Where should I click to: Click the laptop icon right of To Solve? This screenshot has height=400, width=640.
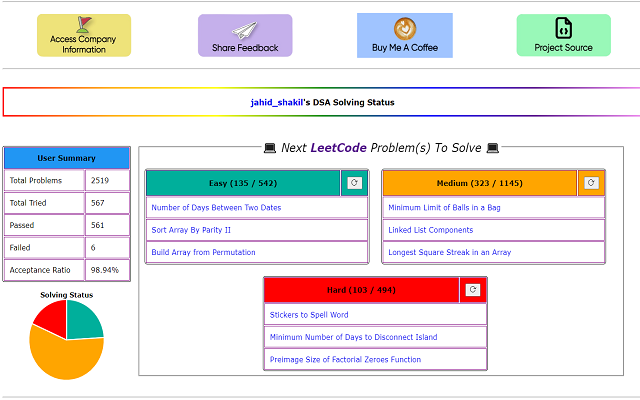[x=493, y=148]
